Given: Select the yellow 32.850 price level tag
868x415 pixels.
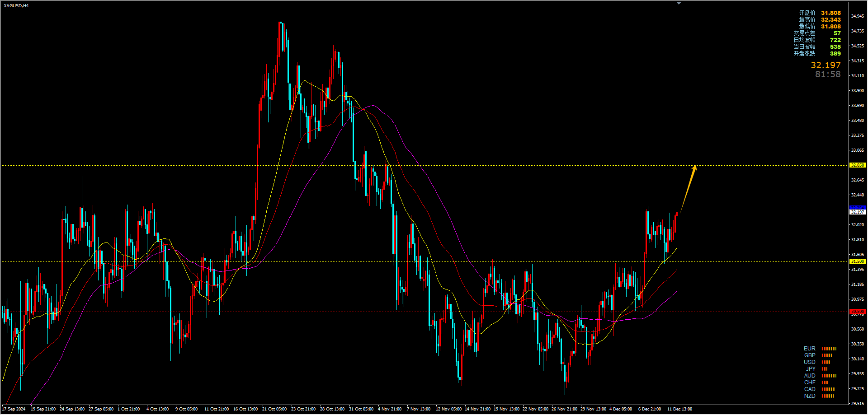Looking at the screenshot, I should [x=858, y=165].
